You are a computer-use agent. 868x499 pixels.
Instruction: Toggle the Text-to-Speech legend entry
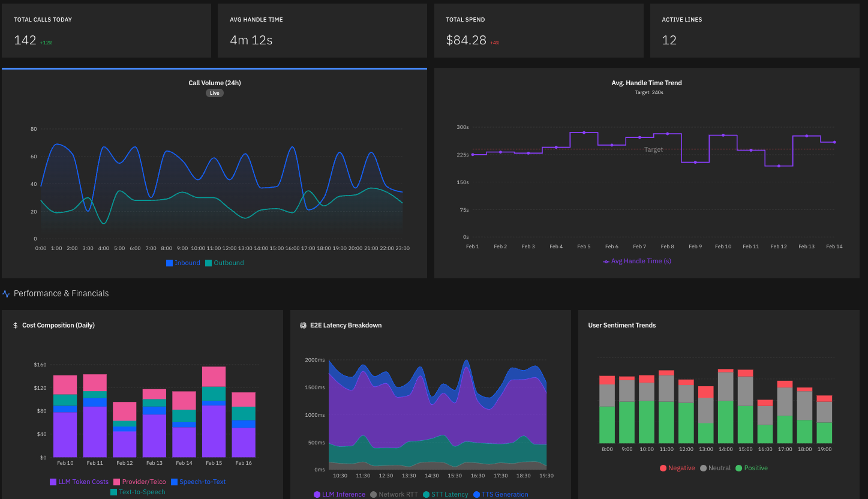[137, 492]
